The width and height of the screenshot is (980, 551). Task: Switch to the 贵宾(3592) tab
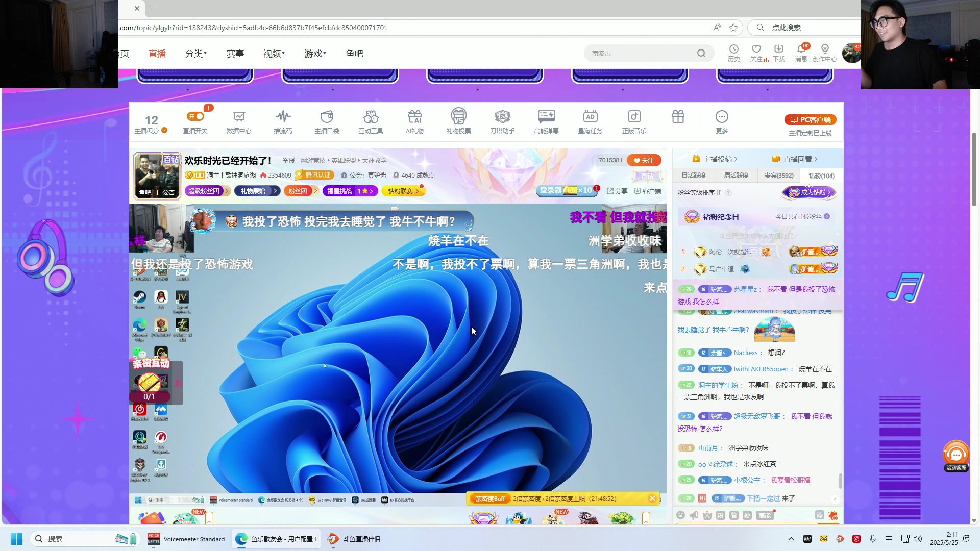coord(779,176)
